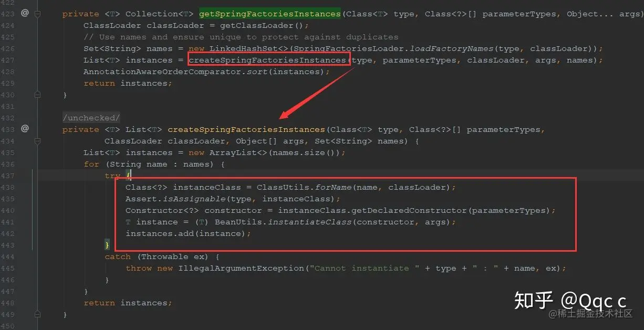Click 'return instances;' on line 448
The height and width of the screenshot is (330, 644).
pos(128,303)
